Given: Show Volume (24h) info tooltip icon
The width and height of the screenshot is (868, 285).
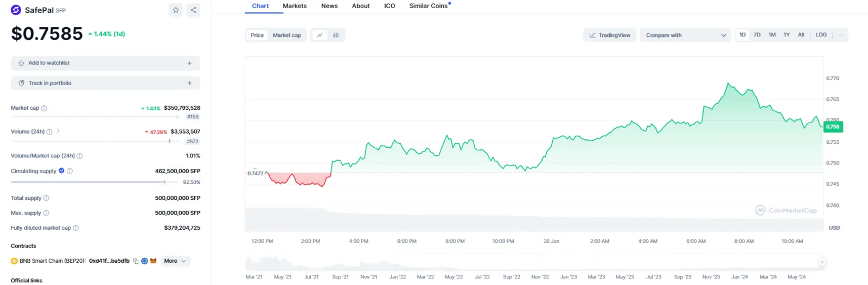Looking at the screenshot, I should tap(49, 132).
